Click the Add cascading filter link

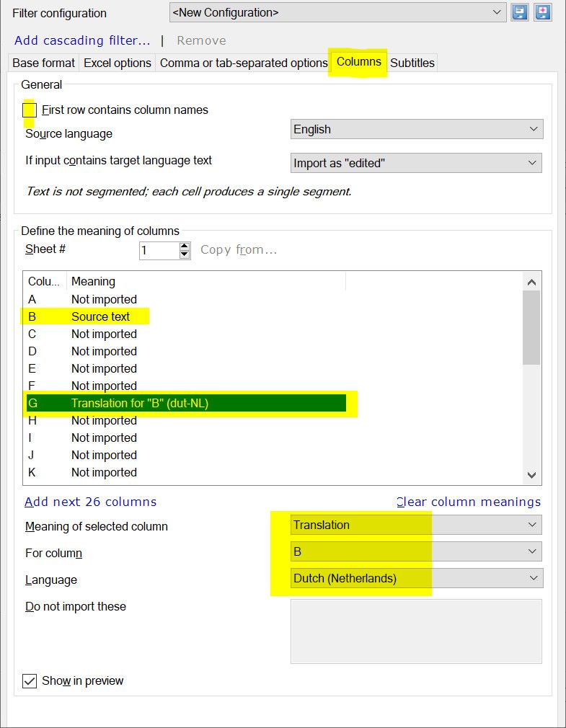tap(82, 41)
